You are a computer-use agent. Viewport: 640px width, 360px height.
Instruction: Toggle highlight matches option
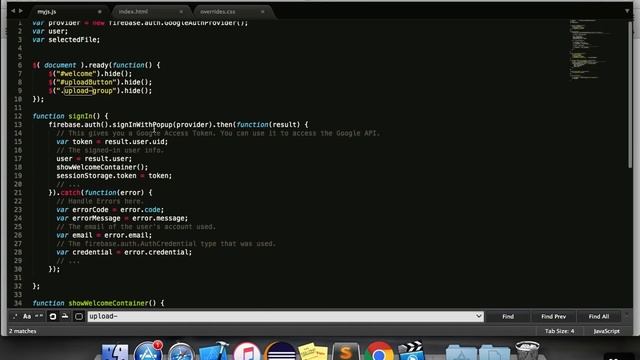[79, 316]
